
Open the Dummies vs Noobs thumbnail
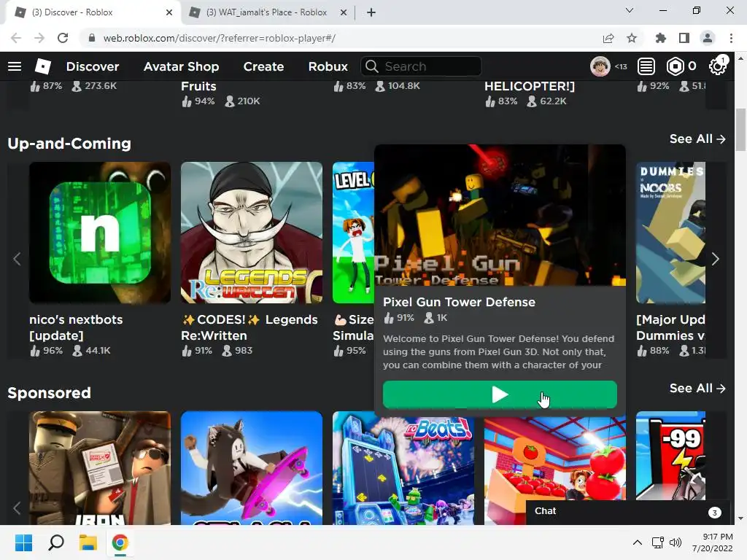click(x=670, y=233)
